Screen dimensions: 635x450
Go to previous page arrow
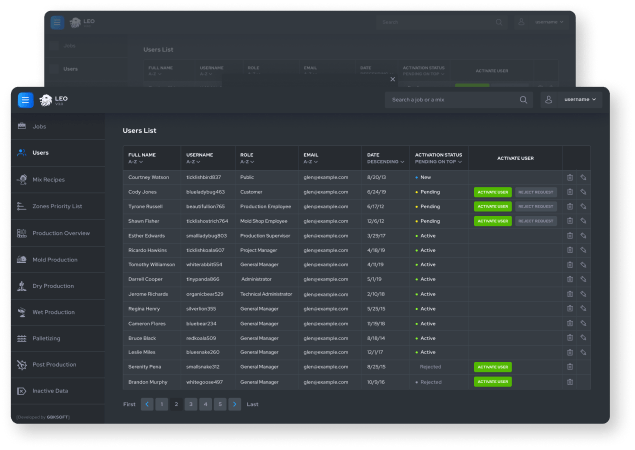[x=147, y=404]
